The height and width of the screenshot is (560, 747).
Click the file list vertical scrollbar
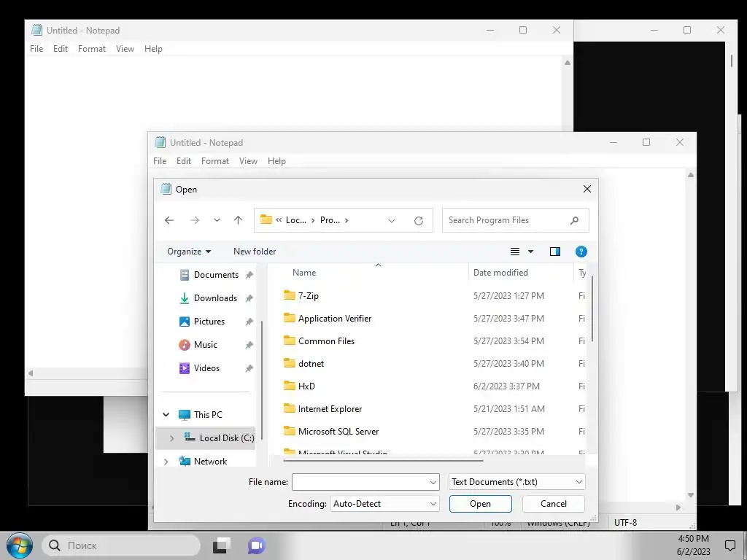pos(592,308)
